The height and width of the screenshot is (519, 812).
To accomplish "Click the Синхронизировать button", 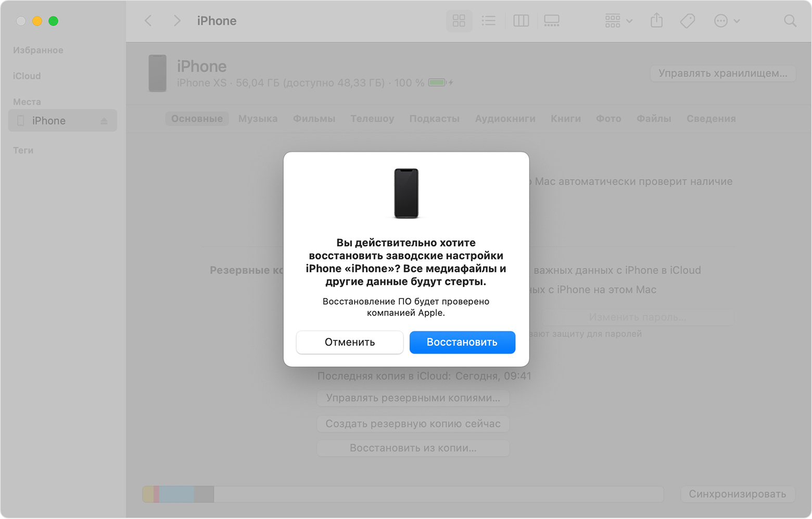I will [738, 494].
